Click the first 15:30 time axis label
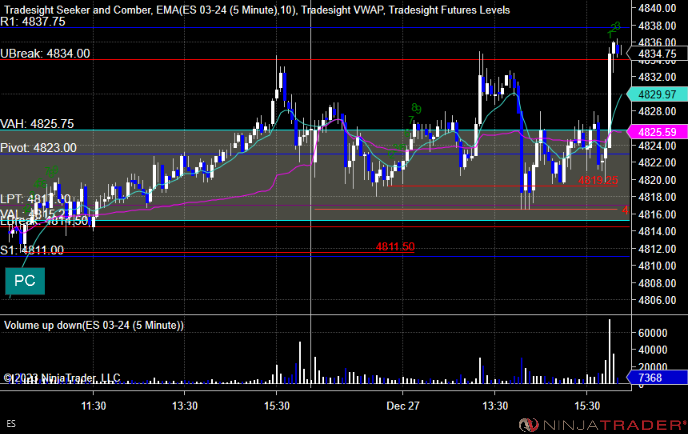This screenshot has width=688, height=434. coord(277,406)
